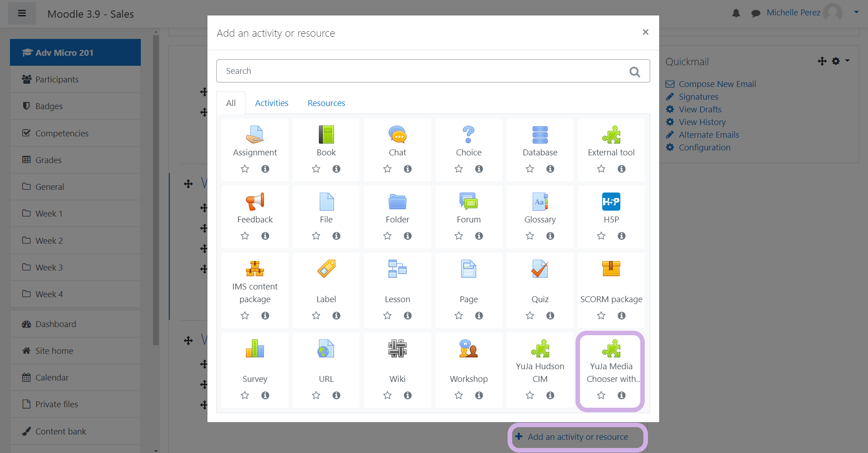Choose the SCORM package icon
868x453 pixels.
[x=611, y=269]
